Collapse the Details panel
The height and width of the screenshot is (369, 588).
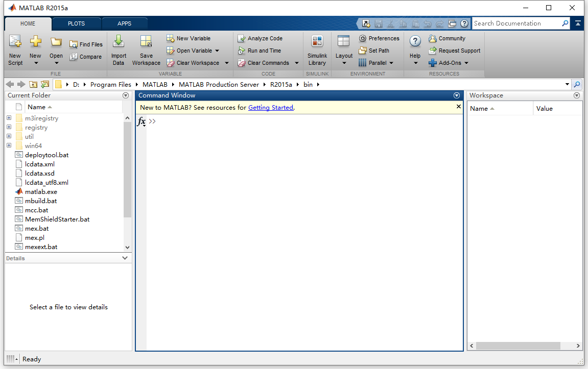pos(125,258)
